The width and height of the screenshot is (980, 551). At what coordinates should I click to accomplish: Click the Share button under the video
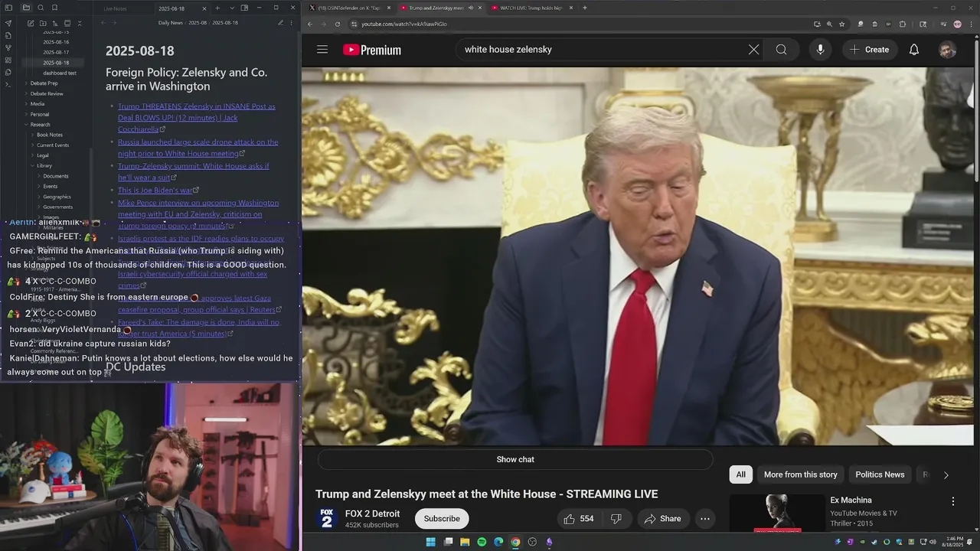pos(662,519)
